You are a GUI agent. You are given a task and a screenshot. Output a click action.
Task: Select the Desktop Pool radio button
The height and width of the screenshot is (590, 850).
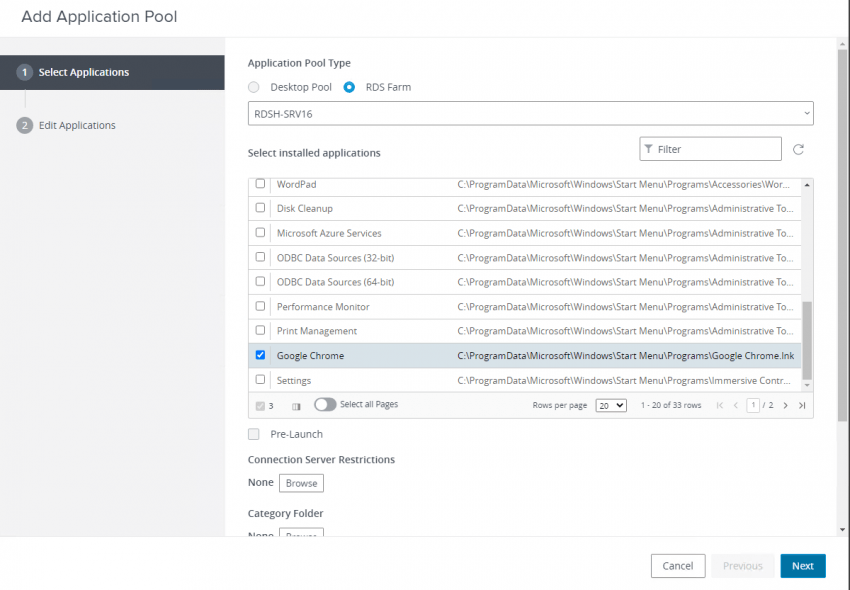tap(254, 87)
